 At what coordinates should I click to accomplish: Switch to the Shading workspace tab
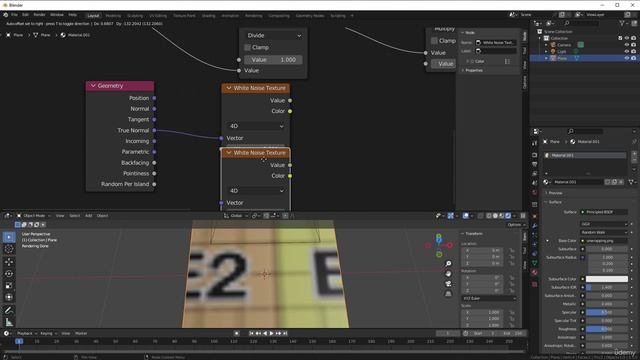pos(209,16)
